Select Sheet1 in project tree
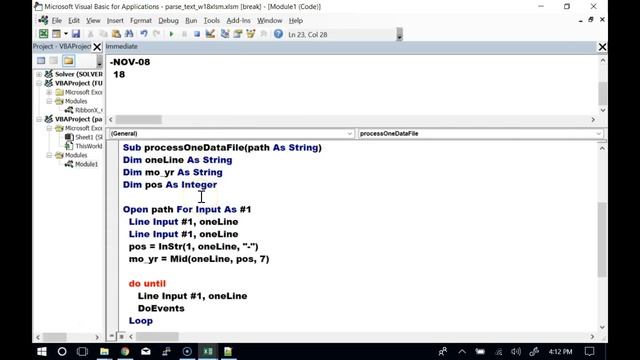 tap(84, 137)
